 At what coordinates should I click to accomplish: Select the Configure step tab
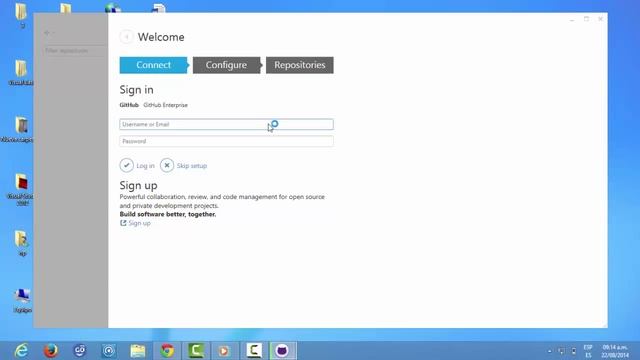[226, 65]
